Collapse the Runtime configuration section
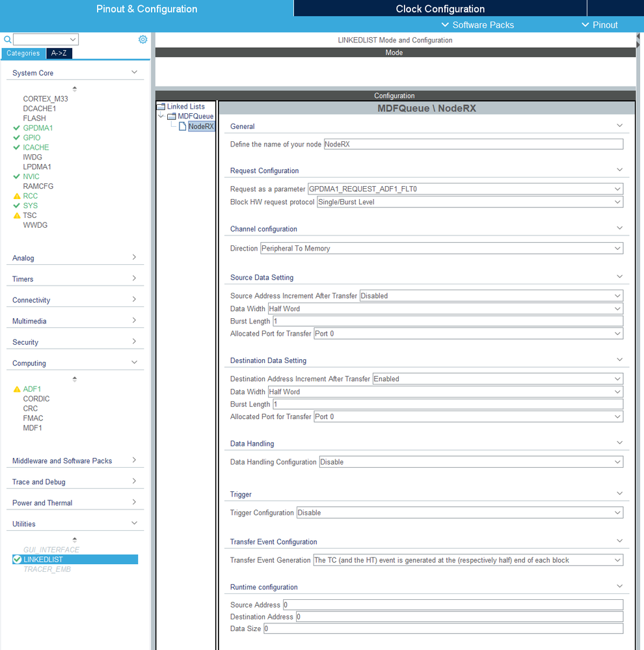The width and height of the screenshot is (644, 650). (619, 586)
